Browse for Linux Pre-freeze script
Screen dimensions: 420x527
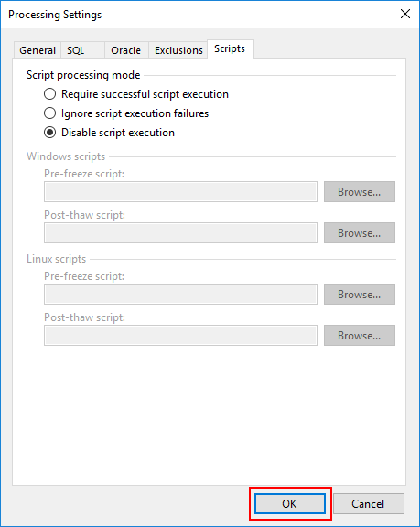point(360,295)
